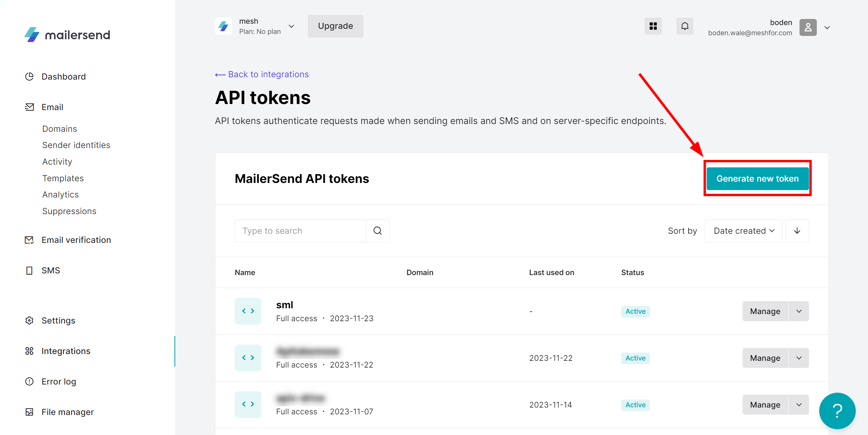Image resolution: width=868 pixels, height=435 pixels.
Task: Open Suppressions under Email
Action: 69,211
